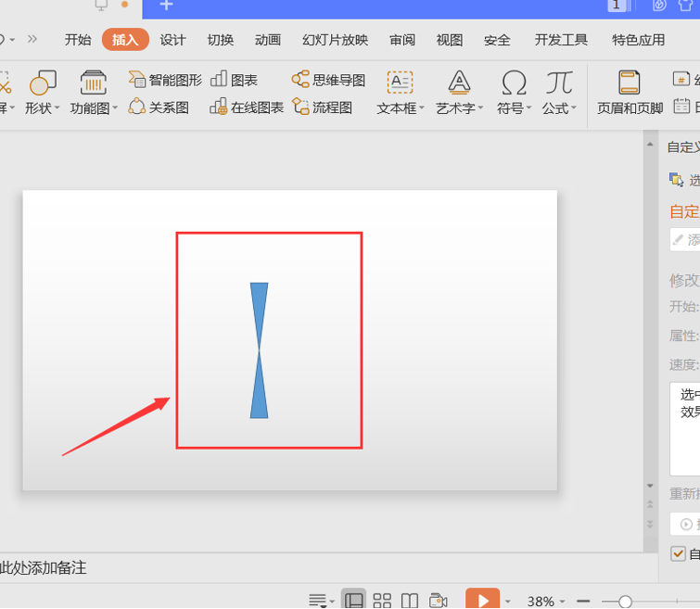Click the 艺术字 word art icon
The width and height of the screenshot is (700, 609).
[459, 82]
